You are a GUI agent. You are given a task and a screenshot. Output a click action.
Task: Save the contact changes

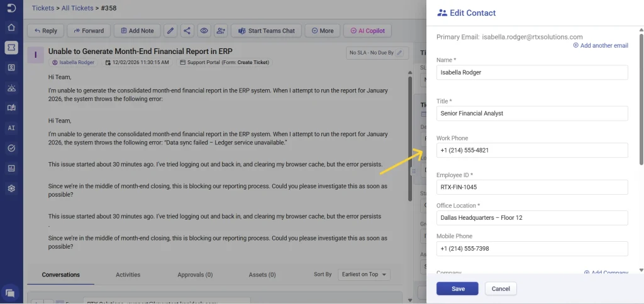[x=457, y=289]
